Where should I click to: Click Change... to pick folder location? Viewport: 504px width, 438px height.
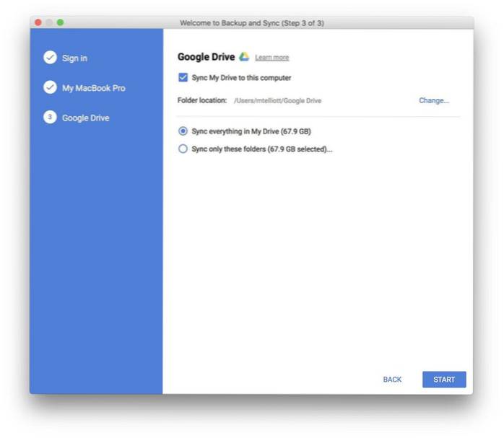[x=433, y=100]
